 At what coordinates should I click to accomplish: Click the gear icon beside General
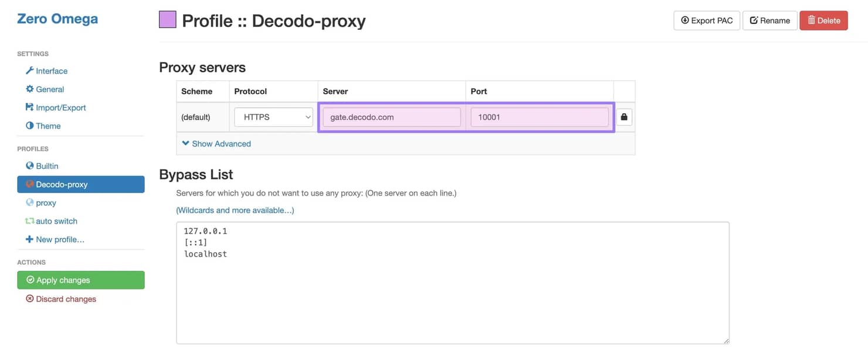(x=29, y=89)
